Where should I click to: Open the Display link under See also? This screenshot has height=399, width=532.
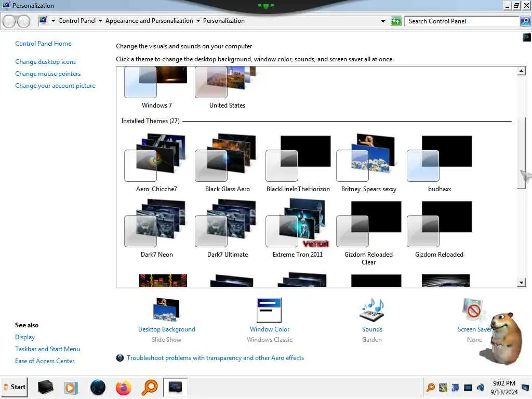[x=25, y=337]
